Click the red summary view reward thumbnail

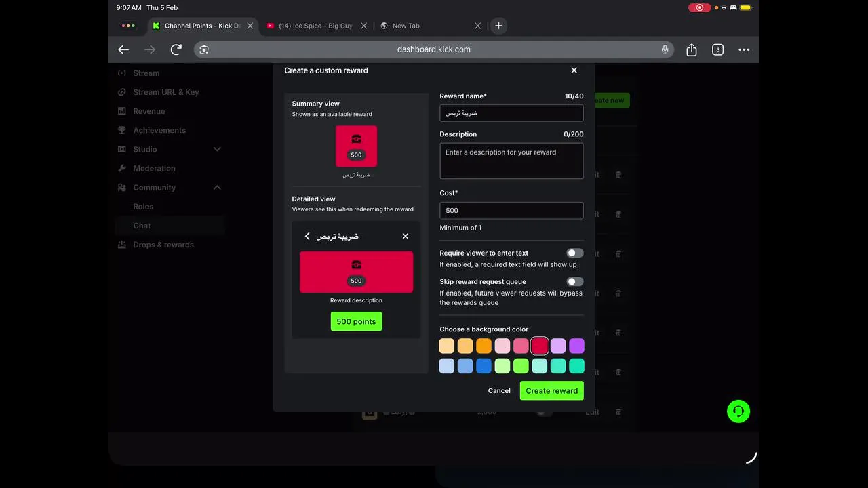click(356, 146)
